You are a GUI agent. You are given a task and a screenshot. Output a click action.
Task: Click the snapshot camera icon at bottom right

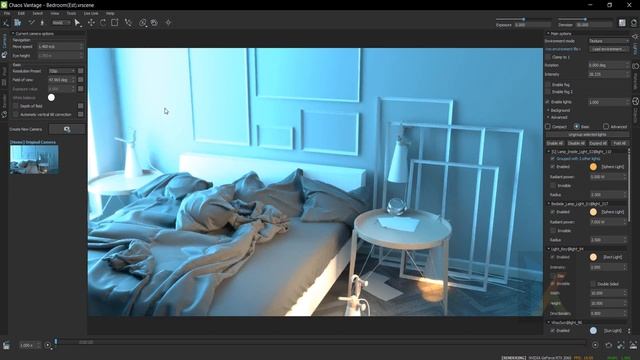(609, 345)
